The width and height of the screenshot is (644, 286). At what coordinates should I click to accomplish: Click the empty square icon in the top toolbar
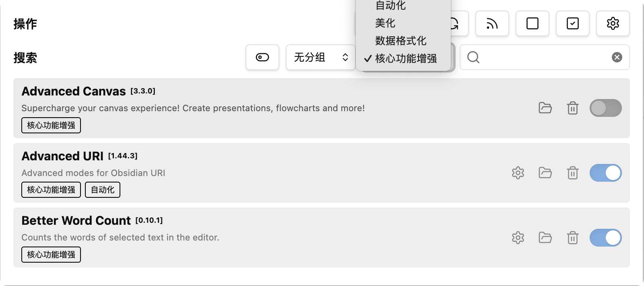point(532,23)
